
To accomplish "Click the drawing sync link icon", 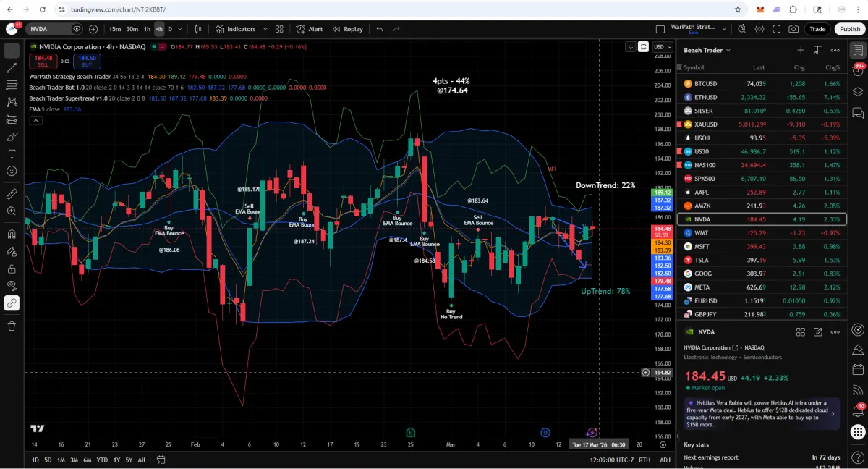I will [12, 303].
